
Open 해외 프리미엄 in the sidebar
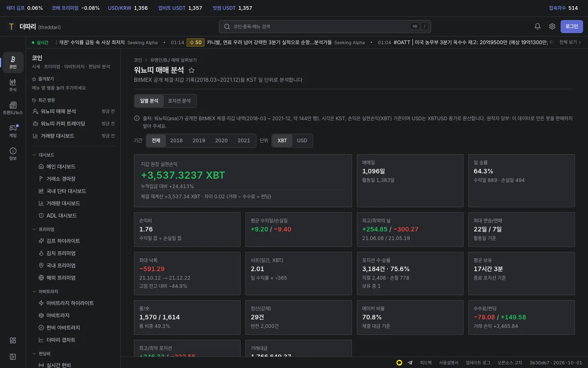click(x=73, y=278)
